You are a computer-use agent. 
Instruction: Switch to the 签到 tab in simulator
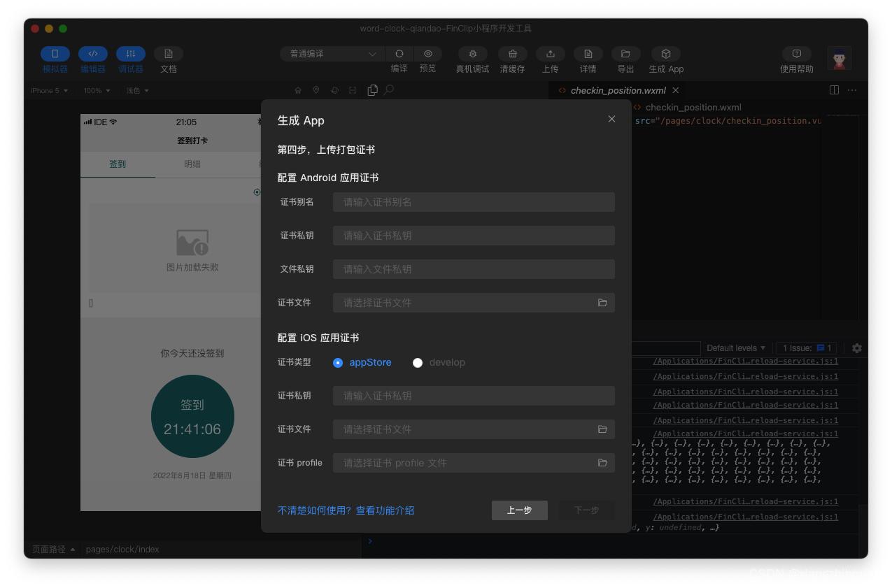pyautogui.click(x=118, y=164)
